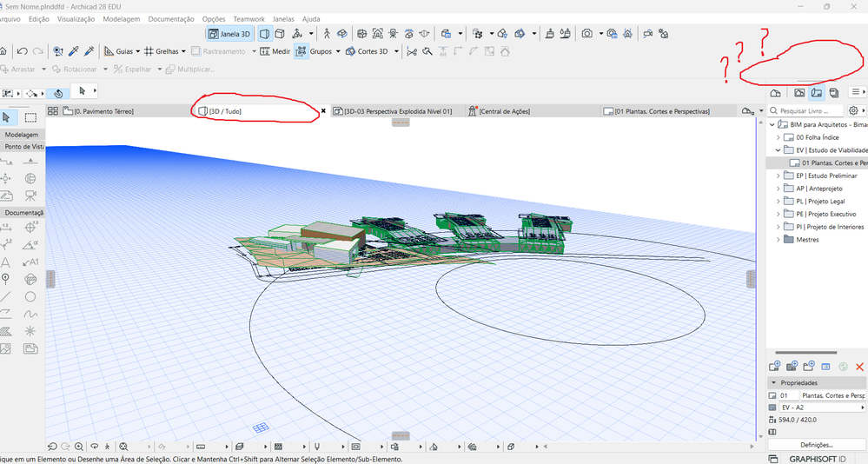The image size is (868, 464).
Task: Open the Documentação menu
Action: (171, 18)
